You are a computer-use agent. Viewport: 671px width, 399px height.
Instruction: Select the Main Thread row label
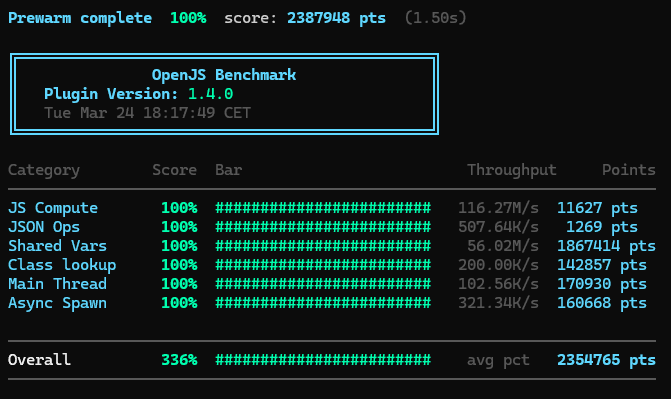pyautogui.click(x=57, y=284)
